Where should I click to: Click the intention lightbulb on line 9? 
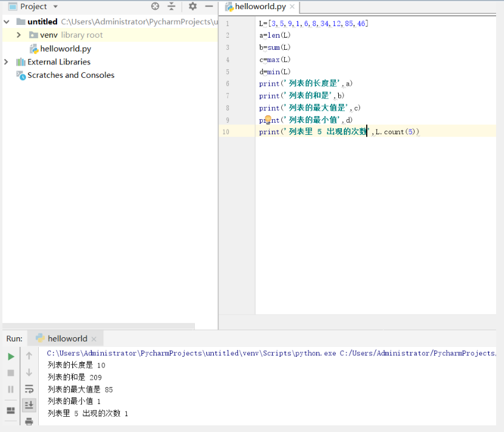[268, 120]
